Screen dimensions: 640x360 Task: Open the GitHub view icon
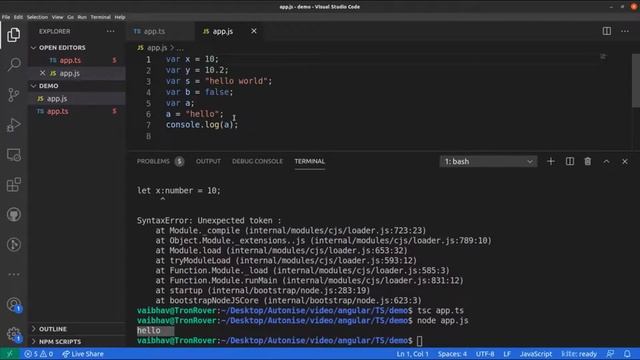coord(13,215)
